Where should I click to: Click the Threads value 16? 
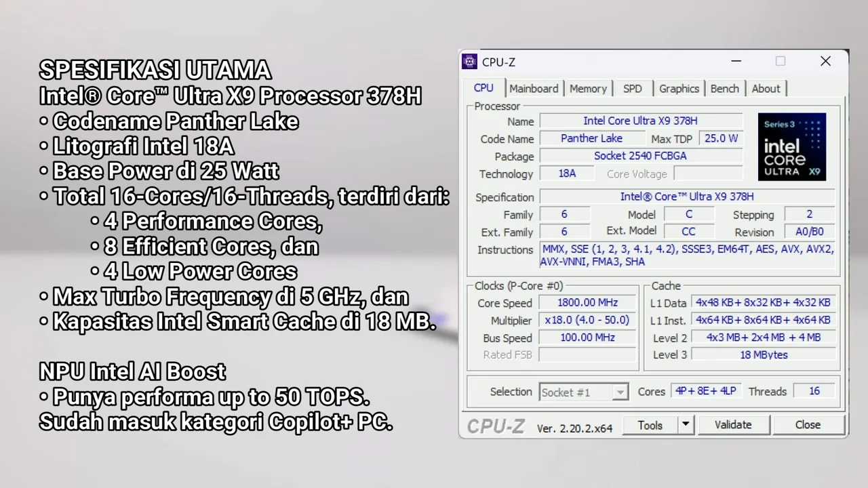tap(814, 391)
